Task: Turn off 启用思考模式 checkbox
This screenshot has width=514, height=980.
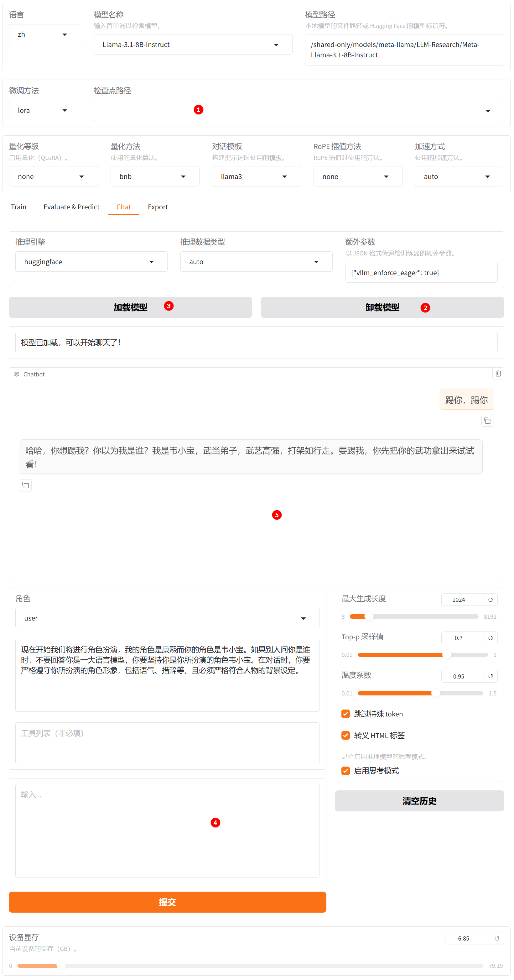Action: pyautogui.click(x=345, y=771)
